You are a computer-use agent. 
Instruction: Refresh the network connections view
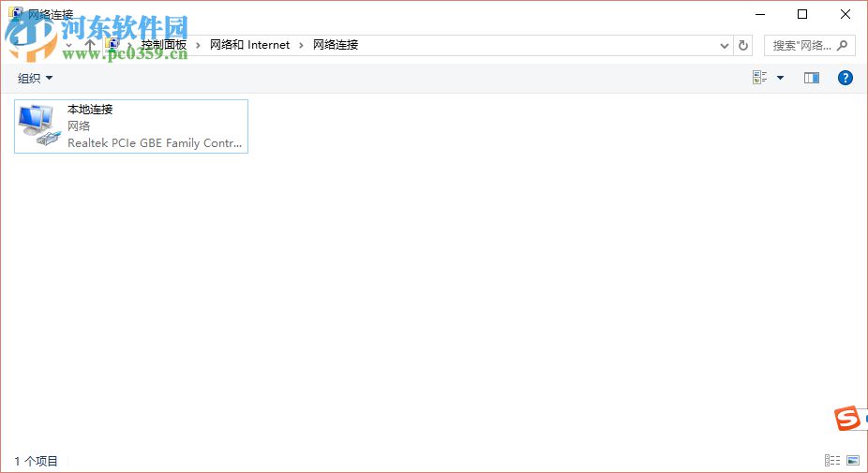(x=743, y=45)
